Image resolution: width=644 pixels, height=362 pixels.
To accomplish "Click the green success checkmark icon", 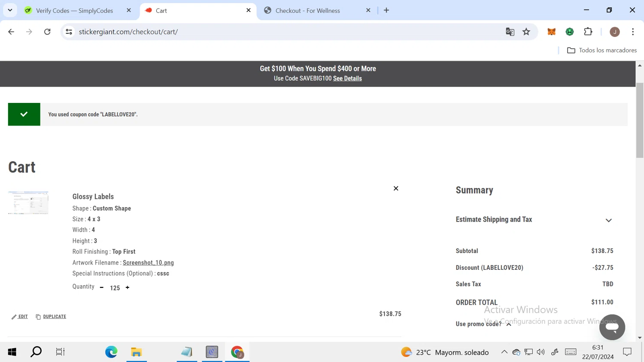I will (x=24, y=114).
